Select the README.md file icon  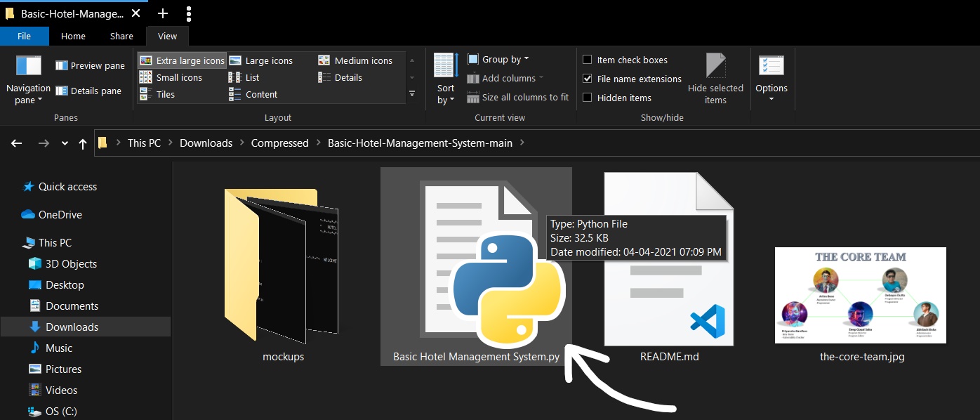669,258
